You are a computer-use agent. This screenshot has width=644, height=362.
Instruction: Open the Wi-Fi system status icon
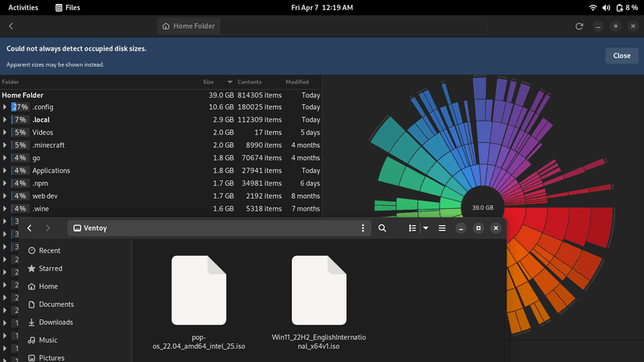tap(593, 8)
